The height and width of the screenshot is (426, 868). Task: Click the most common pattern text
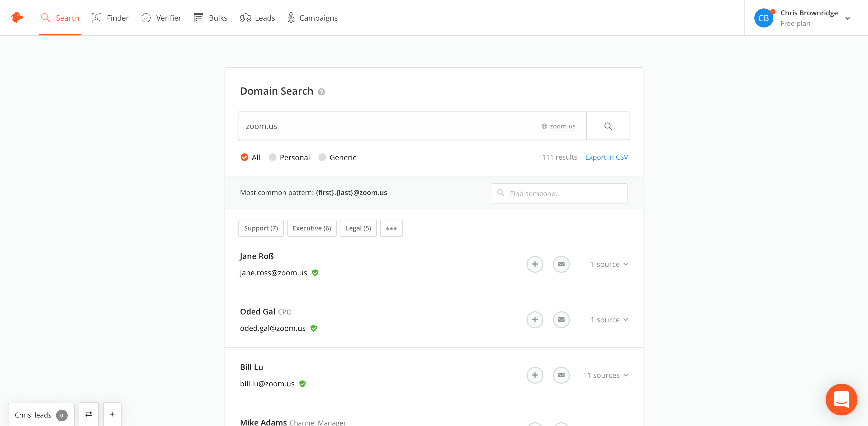pyautogui.click(x=313, y=193)
